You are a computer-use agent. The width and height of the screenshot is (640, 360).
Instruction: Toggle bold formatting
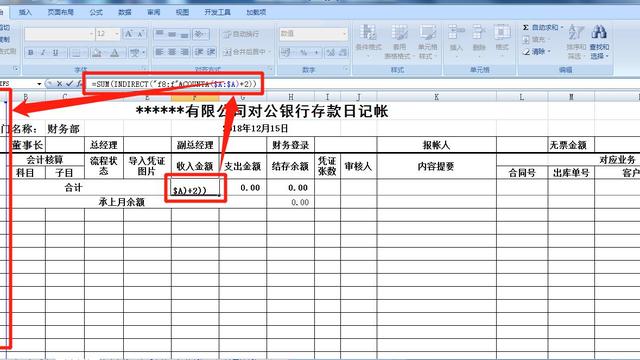tap(31, 52)
